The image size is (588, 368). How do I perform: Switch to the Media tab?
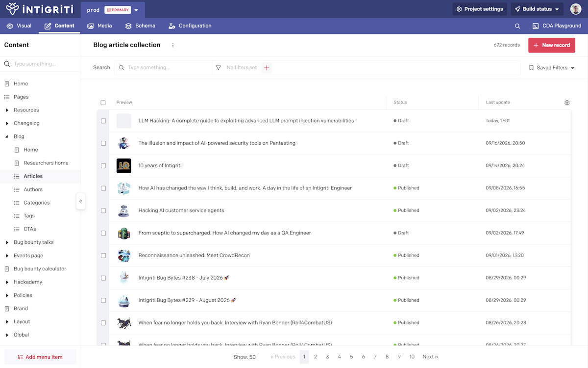(x=99, y=26)
